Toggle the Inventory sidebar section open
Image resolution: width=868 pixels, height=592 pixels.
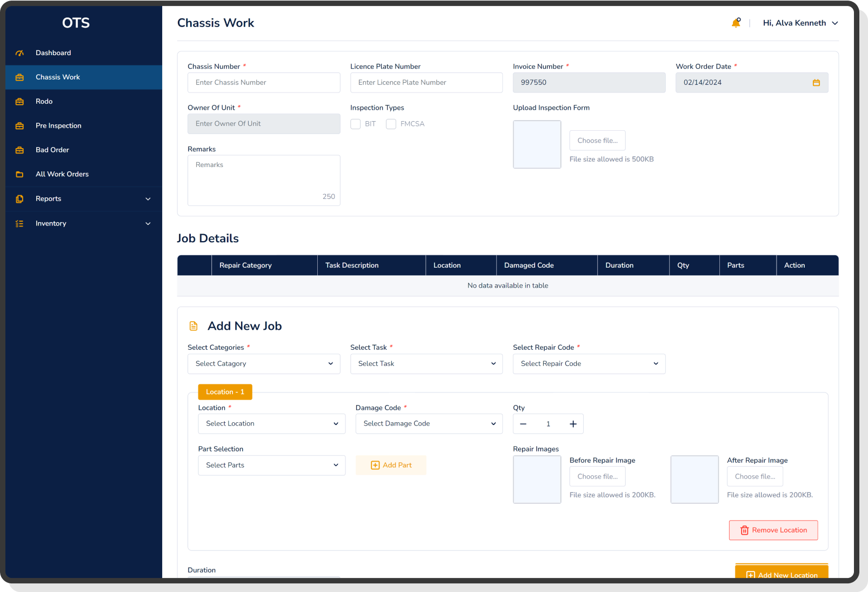pyautogui.click(x=148, y=223)
